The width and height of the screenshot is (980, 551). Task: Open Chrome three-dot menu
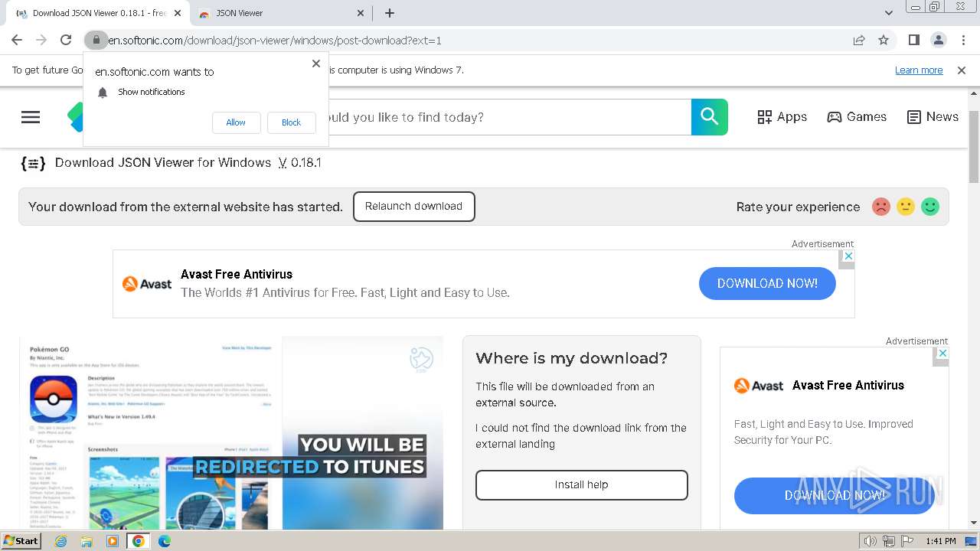tap(962, 40)
